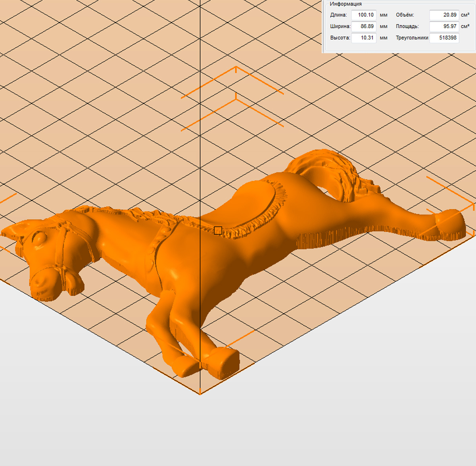Click the horse's eye
Screen dimensions: 476x466
pyautogui.click(x=40, y=237)
